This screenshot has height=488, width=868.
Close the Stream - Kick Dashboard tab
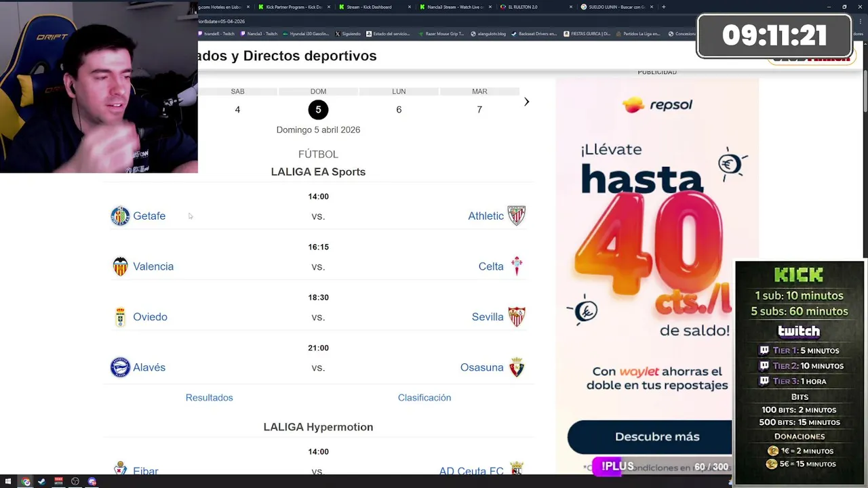pyautogui.click(x=409, y=7)
